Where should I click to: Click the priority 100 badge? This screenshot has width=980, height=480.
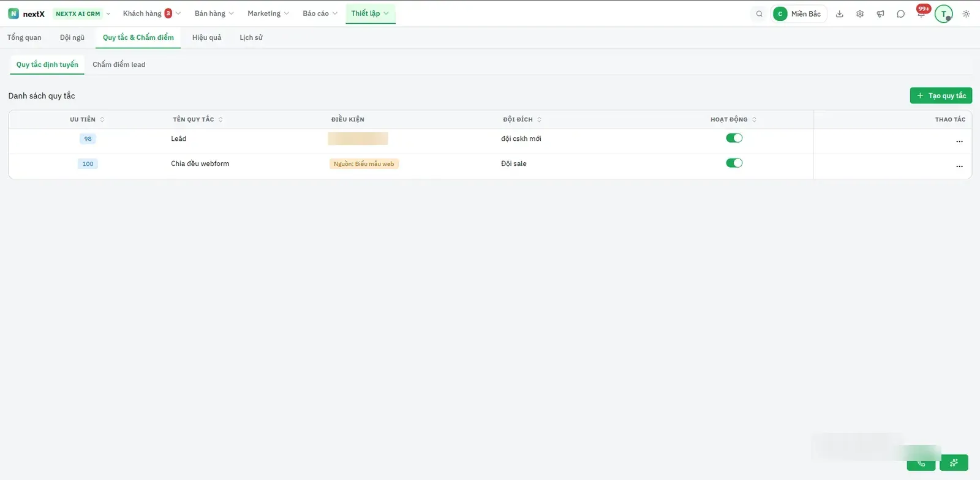88,164
